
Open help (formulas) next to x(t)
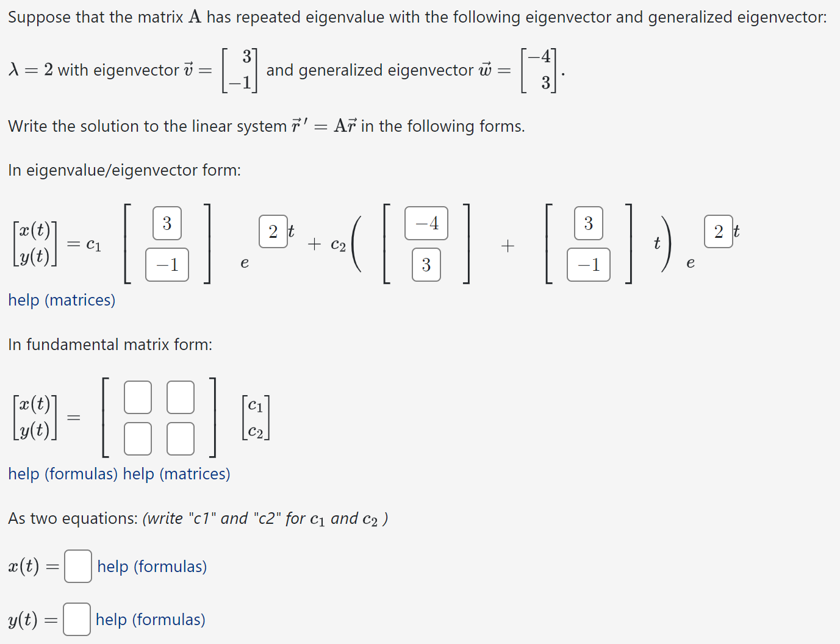[151, 567]
